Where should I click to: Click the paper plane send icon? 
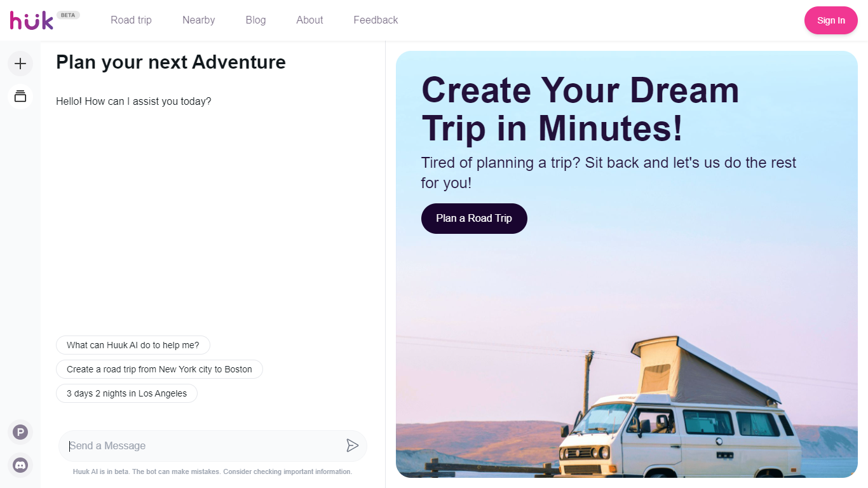click(353, 445)
